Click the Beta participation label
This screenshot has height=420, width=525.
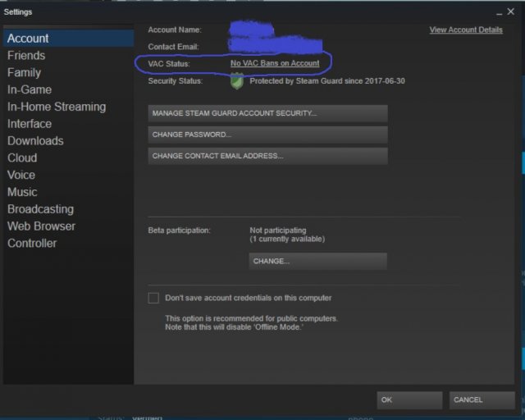(x=179, y=231)
